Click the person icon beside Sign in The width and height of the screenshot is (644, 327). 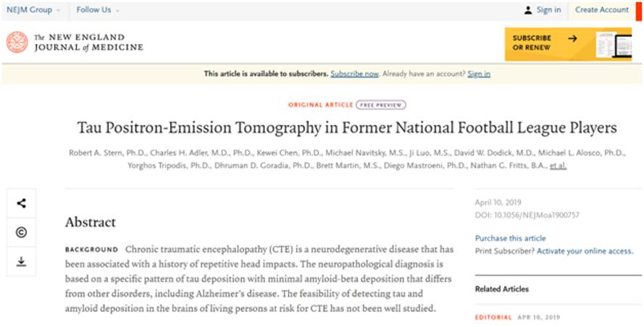pyautogui.click(x=527, y=10)
